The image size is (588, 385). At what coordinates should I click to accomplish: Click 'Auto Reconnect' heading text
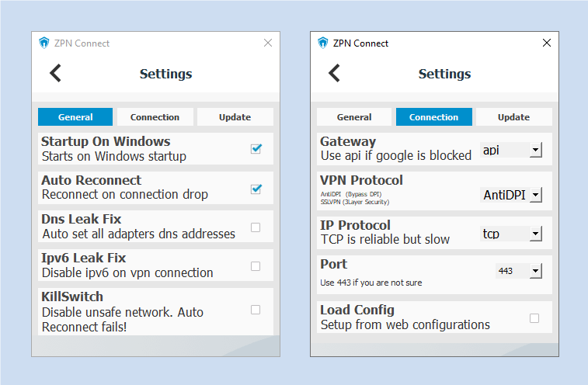92,180
